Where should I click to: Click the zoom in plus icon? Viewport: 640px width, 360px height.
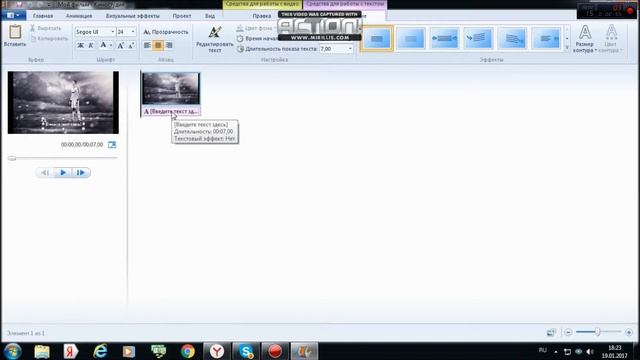629,332
